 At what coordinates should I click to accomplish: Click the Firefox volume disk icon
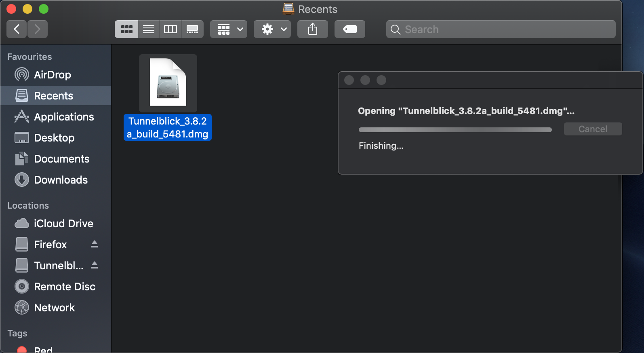point(22,244)
